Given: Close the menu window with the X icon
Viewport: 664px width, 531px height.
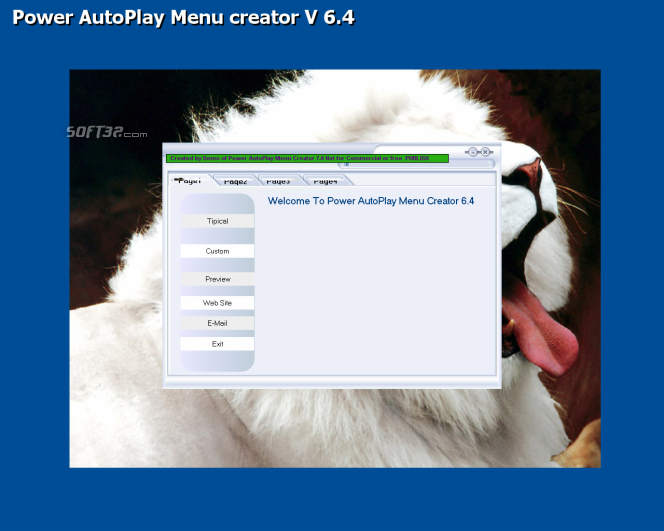Looking at the screenshot, I should pos(485,152).
